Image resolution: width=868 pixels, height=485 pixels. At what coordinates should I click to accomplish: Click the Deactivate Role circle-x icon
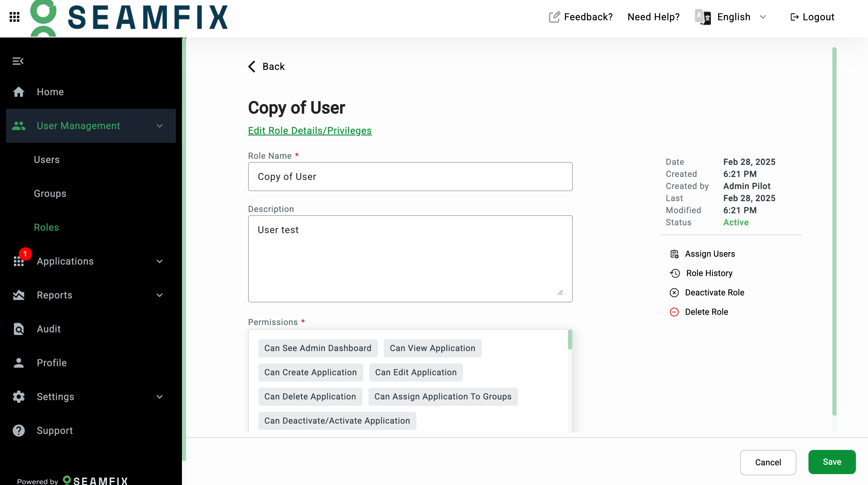pos(674,293)
